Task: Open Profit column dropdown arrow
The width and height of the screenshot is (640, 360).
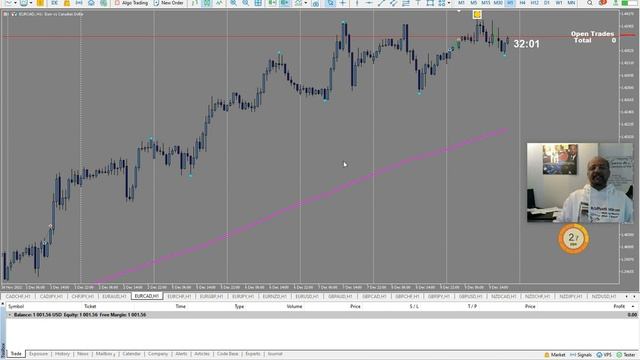Action: pyautogui.click(x=633, y=306)
